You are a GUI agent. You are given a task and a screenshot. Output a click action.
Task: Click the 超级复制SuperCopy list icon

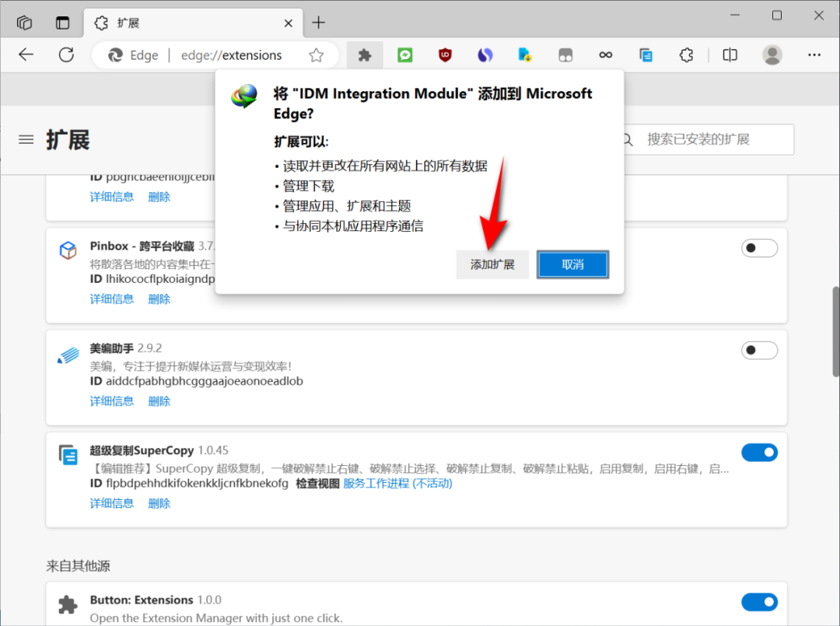point(68,455)
